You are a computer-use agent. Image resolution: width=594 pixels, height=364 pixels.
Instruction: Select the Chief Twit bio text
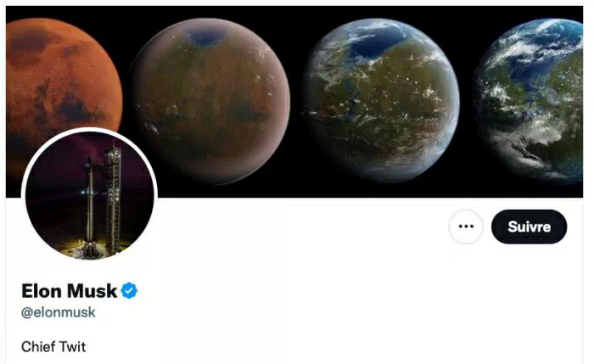(x=53, y=346)
